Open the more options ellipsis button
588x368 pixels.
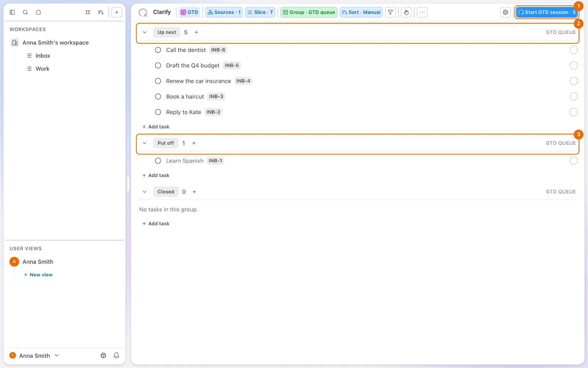point(422,12)
